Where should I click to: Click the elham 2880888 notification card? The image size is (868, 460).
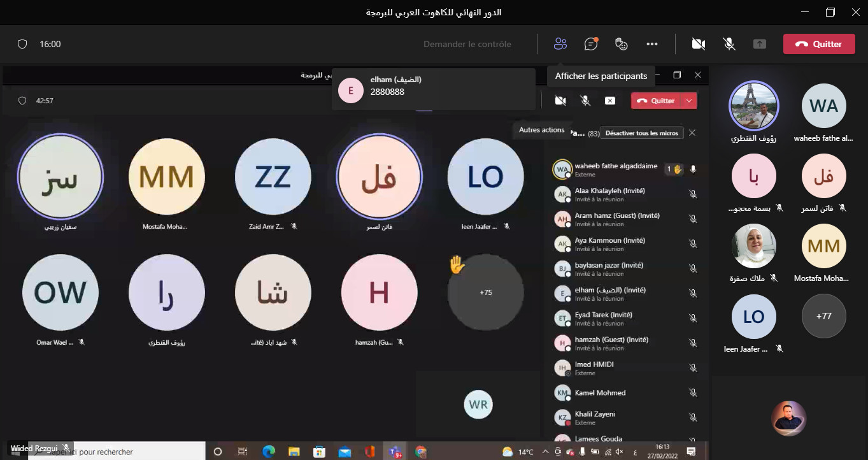pos(433,89)
